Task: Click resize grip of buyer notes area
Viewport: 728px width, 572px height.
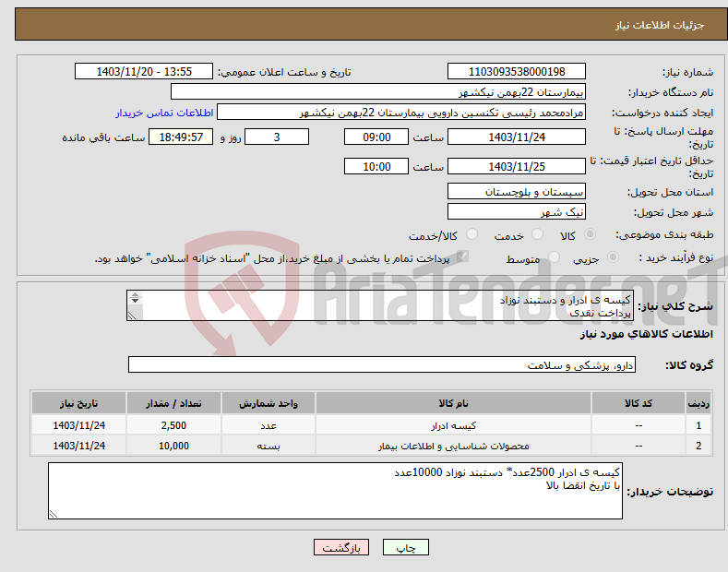Action: click(54, 514)
